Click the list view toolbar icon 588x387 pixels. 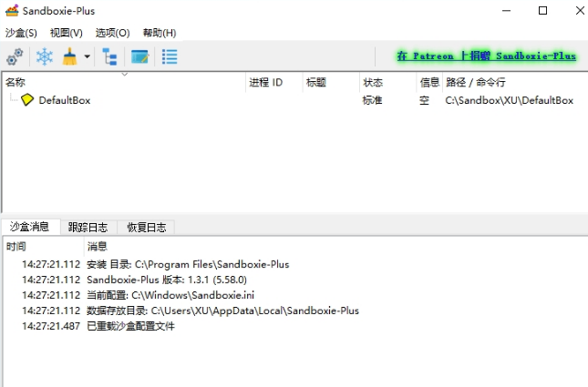click(170, 57)
